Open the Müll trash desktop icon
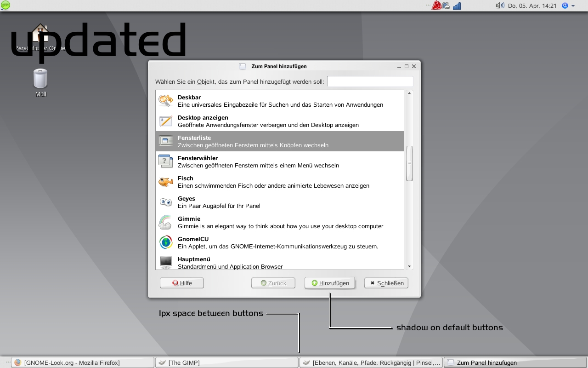 (x=40, y=79)
